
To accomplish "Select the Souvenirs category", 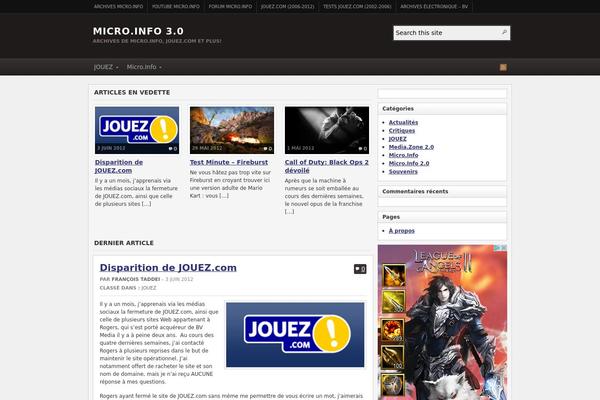I will pos(403,171).
